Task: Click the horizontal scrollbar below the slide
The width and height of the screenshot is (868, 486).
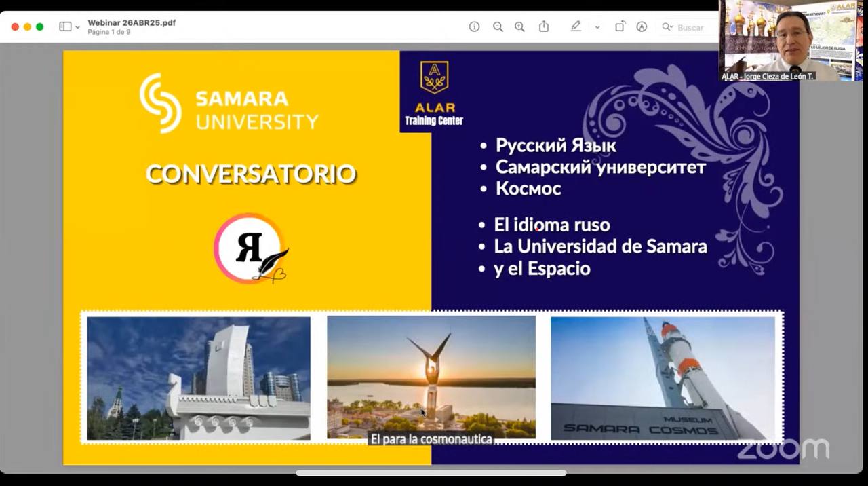Action: pos(431,473)
